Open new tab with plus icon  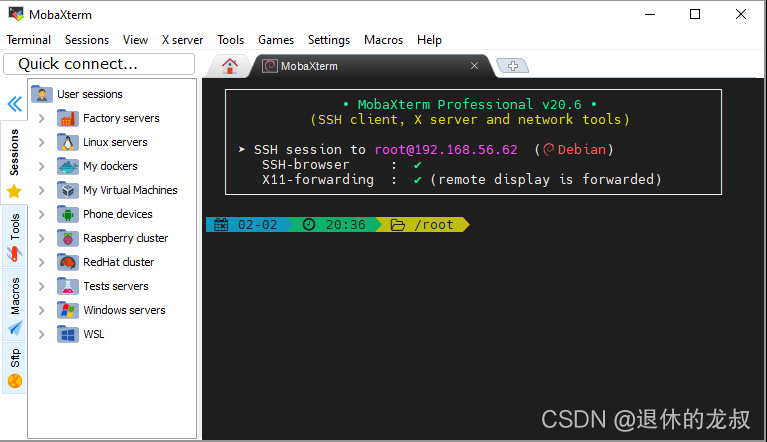click(512, 66)
